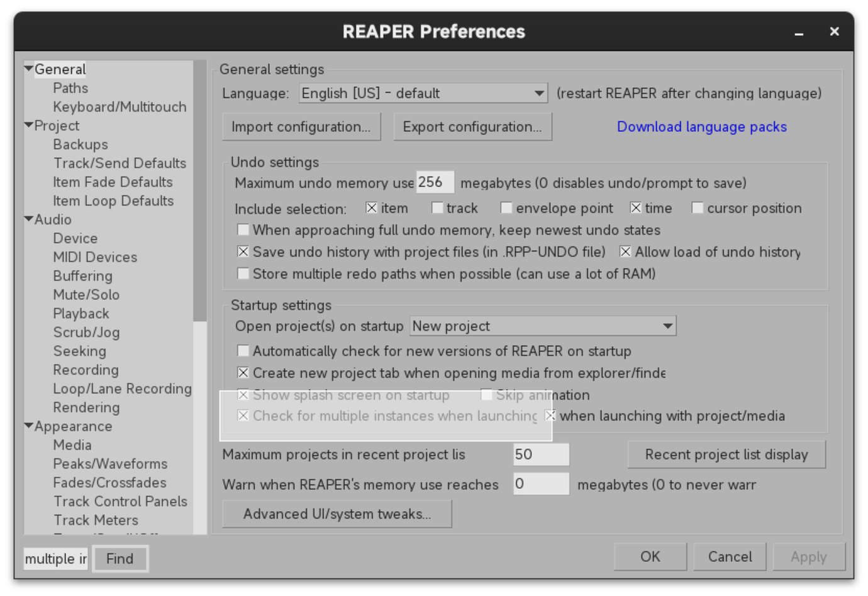
Task: Select Buffering page
Action: pyautogui.click(x=82, y=276)
